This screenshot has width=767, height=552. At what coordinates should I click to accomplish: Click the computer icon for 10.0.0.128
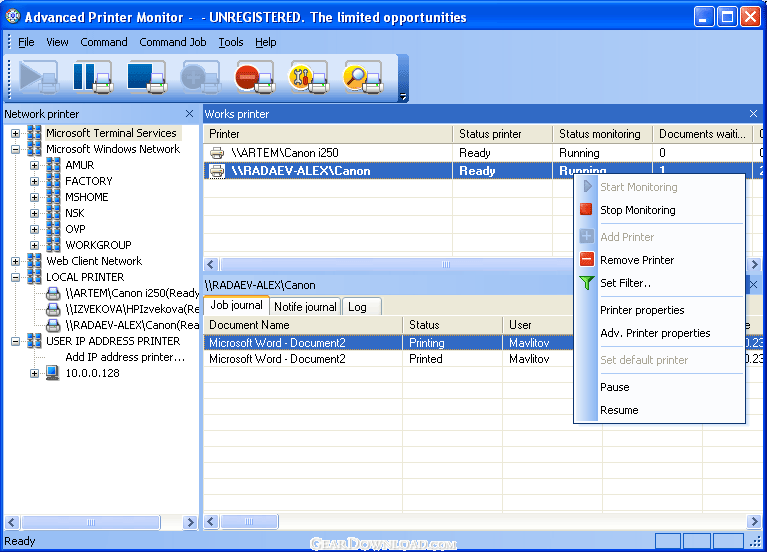coord(53,373)
